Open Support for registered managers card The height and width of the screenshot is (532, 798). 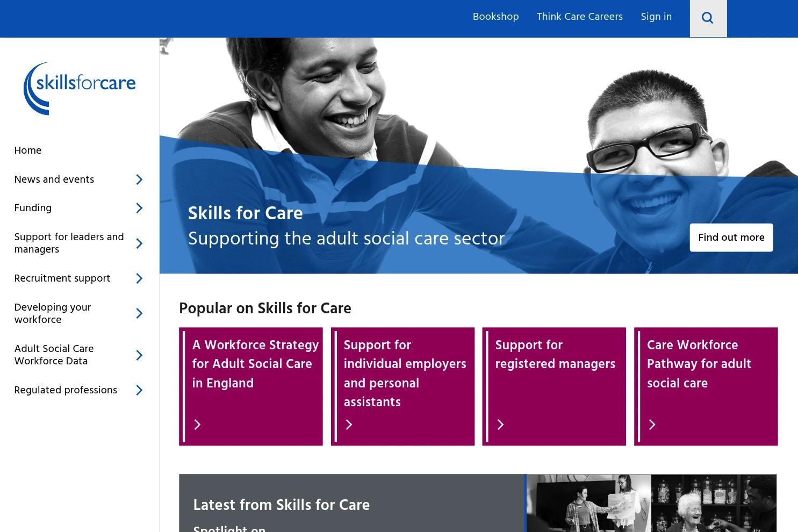(x=554, y=386)
